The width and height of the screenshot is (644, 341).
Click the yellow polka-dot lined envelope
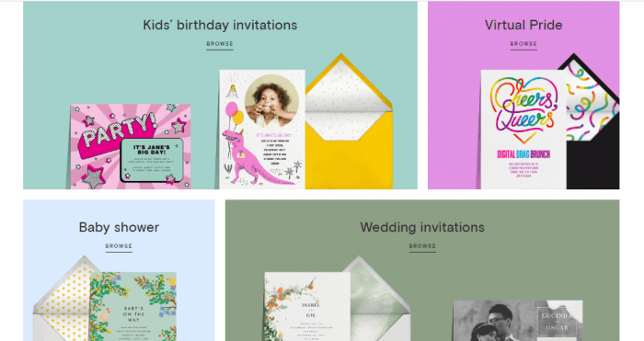(x=349, y=123)
